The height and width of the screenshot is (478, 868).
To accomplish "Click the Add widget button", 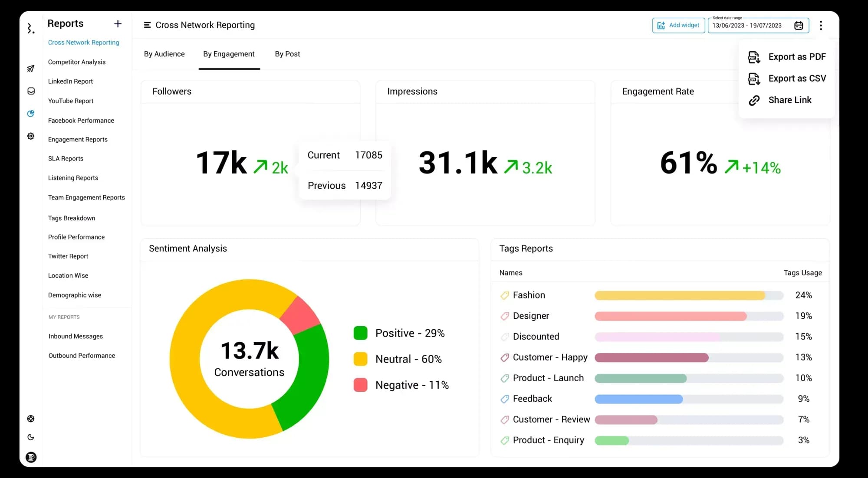I will 678,26.
